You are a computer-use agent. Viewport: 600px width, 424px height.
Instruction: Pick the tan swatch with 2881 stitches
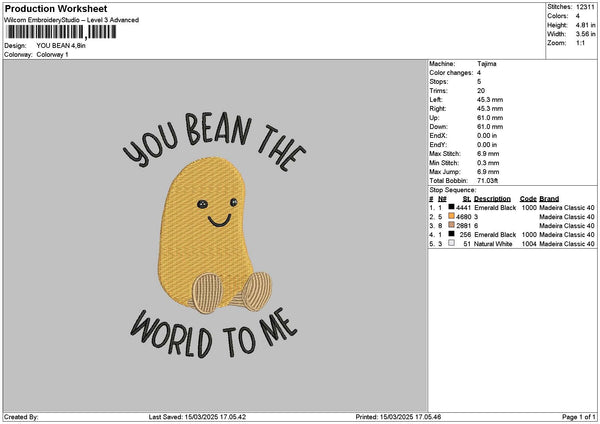pyautogui.click(x=452, y=225)
